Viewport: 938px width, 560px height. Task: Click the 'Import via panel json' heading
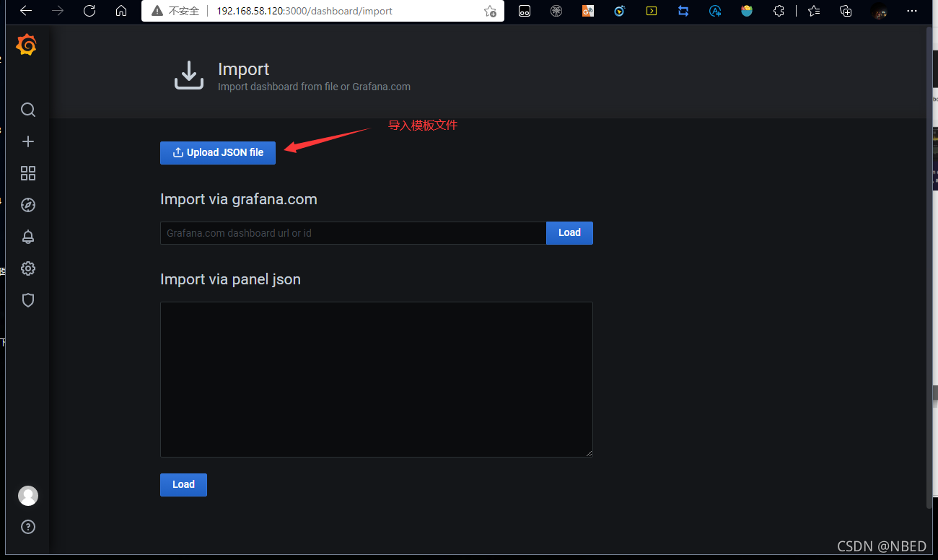click(x=230, y=279)
